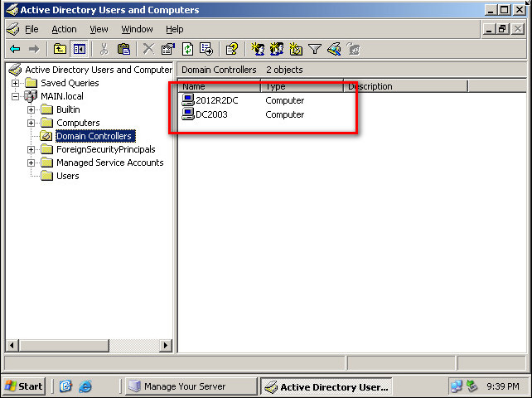Click the Forward arrow toolbar icon
532x398 pixels.
coord(34,50)
